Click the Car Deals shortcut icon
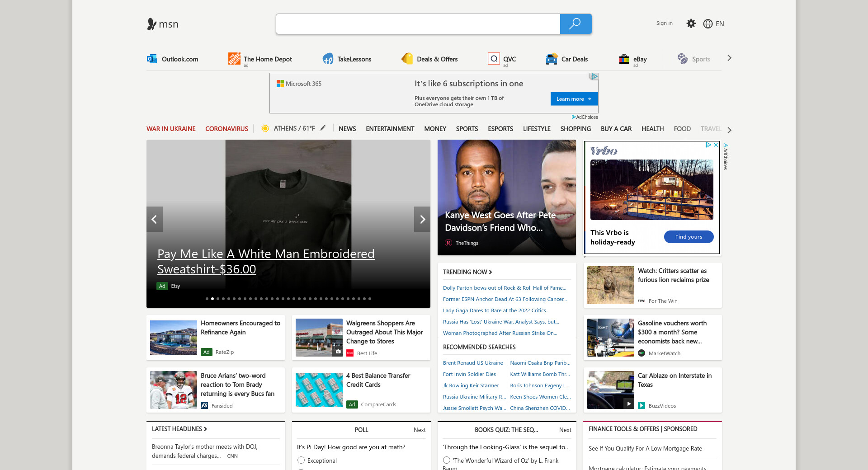868x470 pixels. coord(552,59)
